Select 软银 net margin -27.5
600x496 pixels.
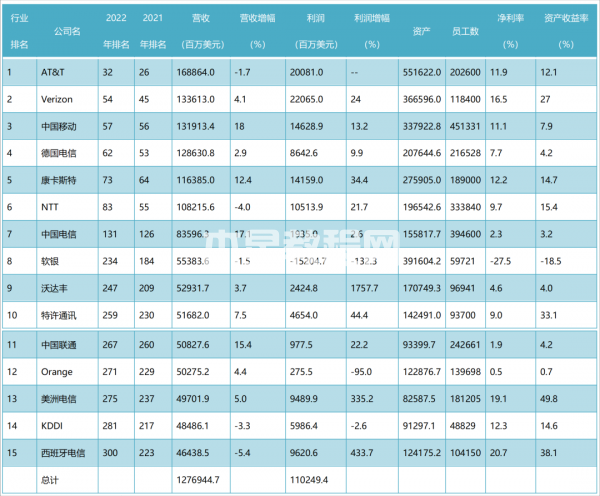point(501,261)
